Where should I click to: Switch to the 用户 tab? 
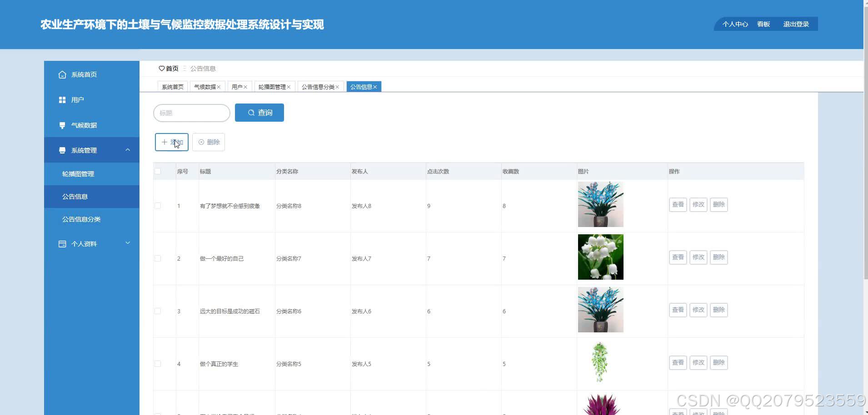click(237, 86)
